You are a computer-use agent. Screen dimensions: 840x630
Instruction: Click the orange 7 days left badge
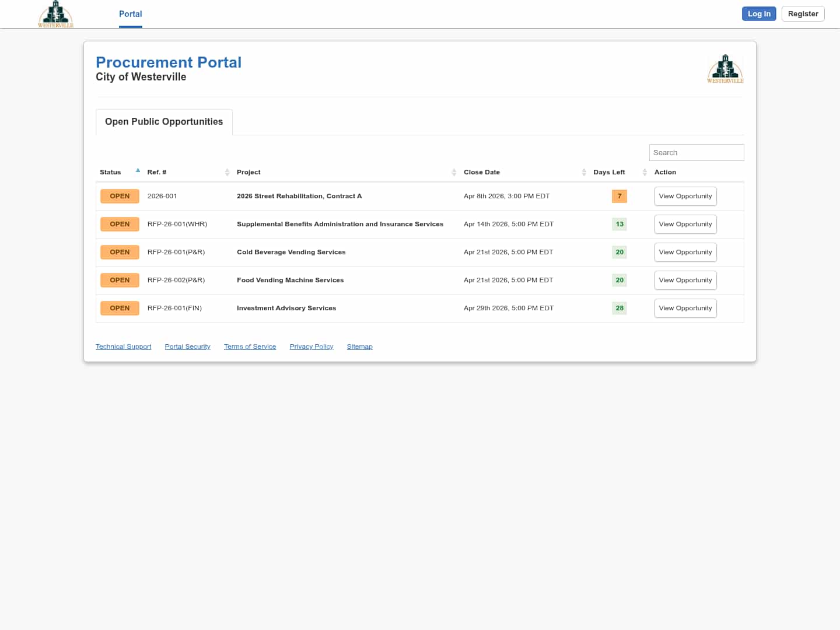coord(619,196)
